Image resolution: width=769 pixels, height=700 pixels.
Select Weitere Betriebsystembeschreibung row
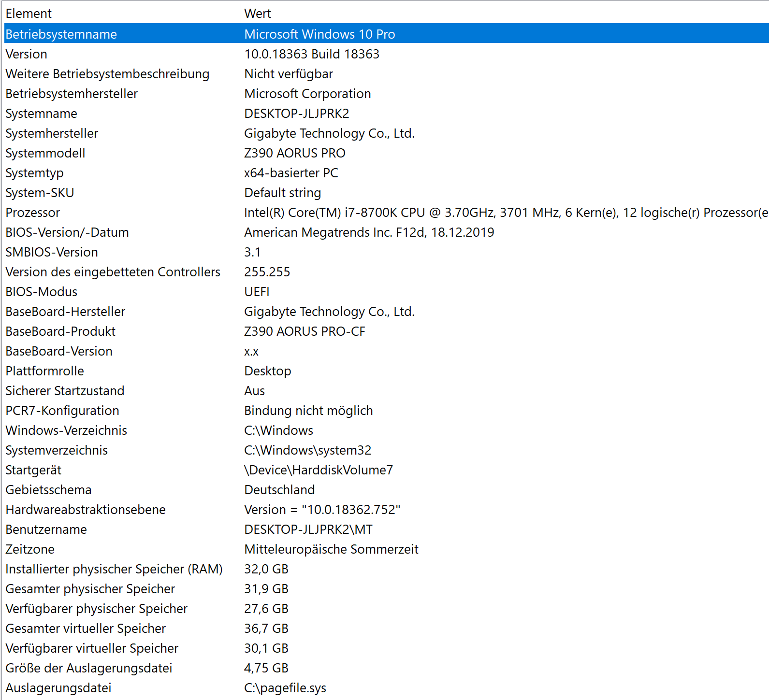coord(386,74)
